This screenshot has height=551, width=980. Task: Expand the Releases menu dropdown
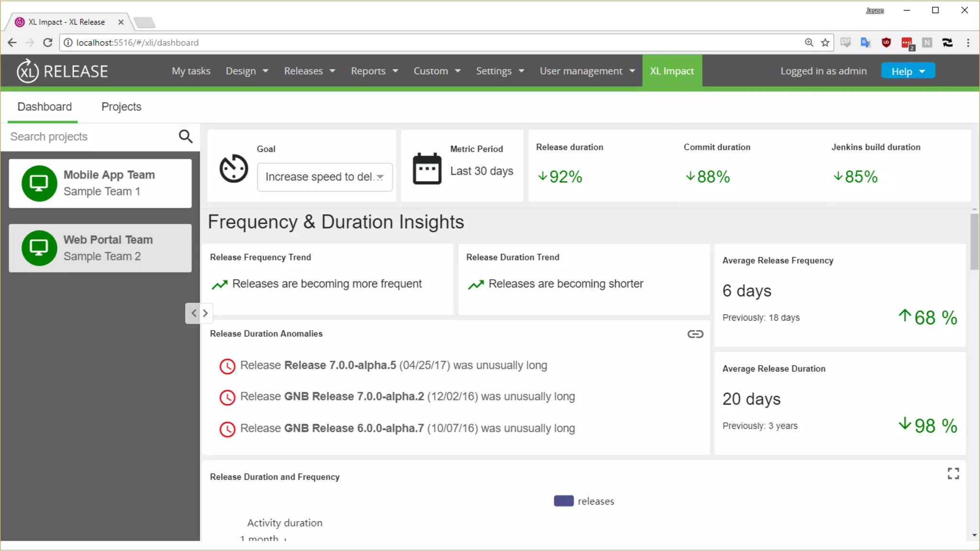[x=309, y=71]
